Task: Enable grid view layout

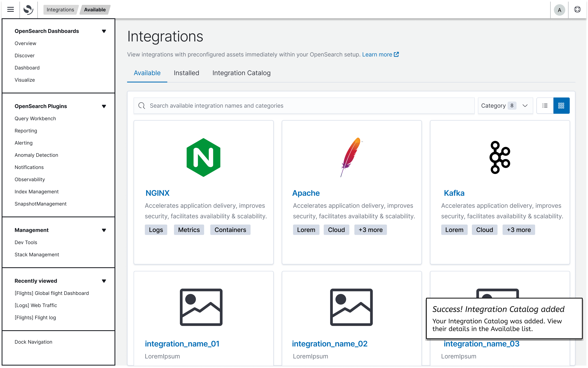Action: click(561, 105)
